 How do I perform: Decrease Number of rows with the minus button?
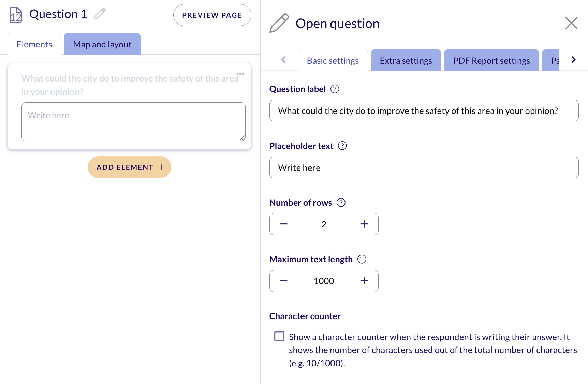(283, 224)
